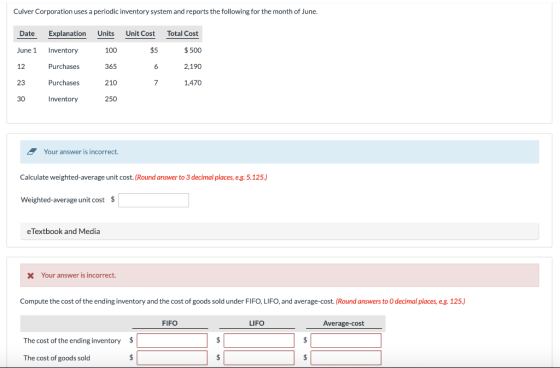Click the FIFO column heading
Viewport: 560px width, 368px height.
[x=170, y=323]
